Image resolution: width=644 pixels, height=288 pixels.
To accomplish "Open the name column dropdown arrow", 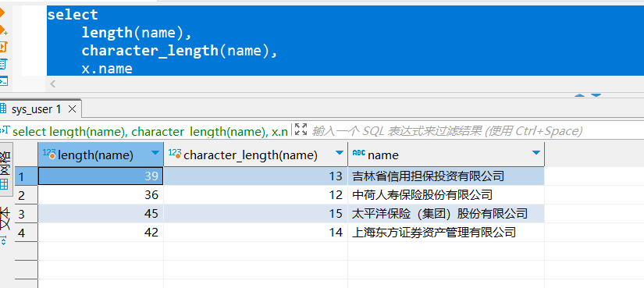I will coord(536,153).
